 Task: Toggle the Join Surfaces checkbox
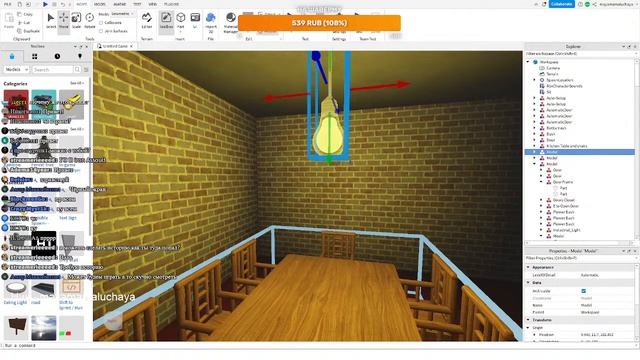(x=101, y=31)
